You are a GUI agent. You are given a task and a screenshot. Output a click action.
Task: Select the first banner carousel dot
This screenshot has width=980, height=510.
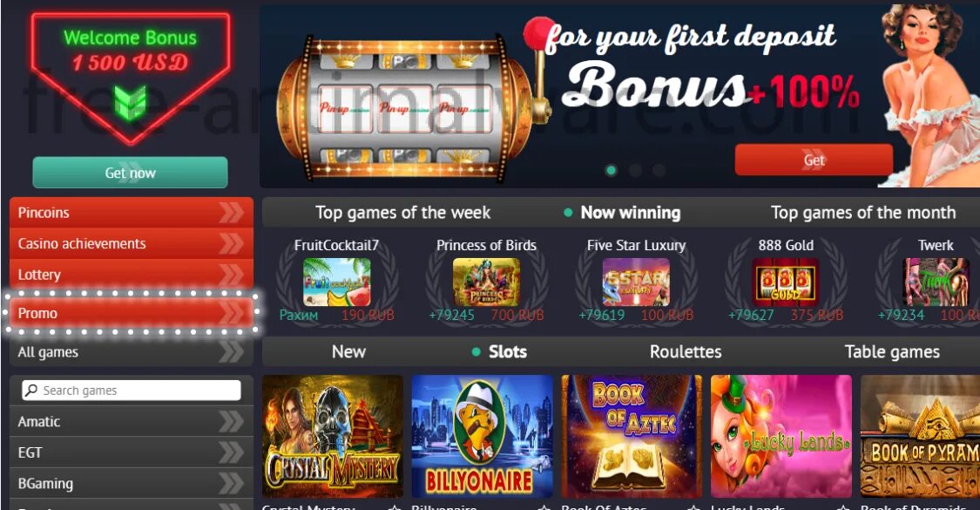(612, 170)
